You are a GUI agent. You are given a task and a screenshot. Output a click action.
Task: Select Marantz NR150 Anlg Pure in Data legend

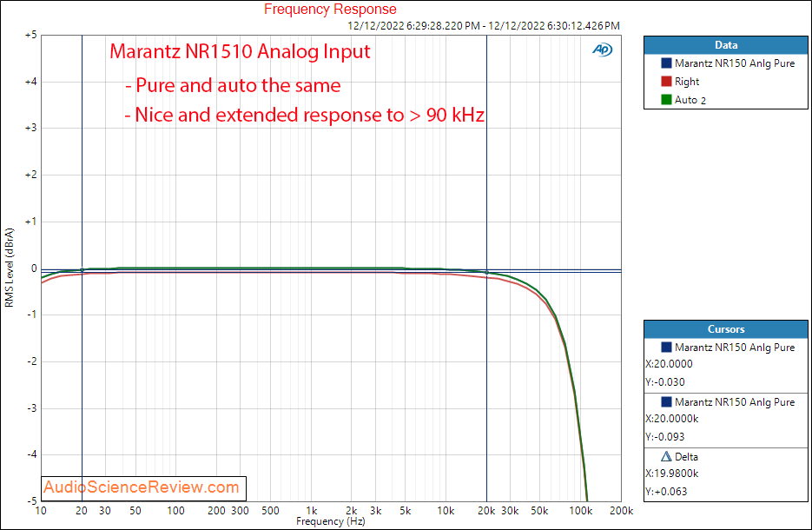735,63
